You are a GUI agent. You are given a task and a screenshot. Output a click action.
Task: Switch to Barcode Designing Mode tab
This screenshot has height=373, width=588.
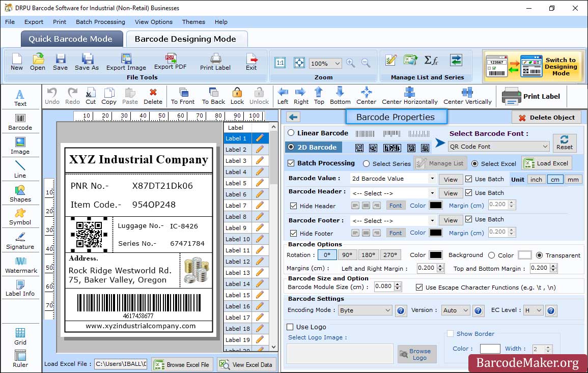[186, 39]
